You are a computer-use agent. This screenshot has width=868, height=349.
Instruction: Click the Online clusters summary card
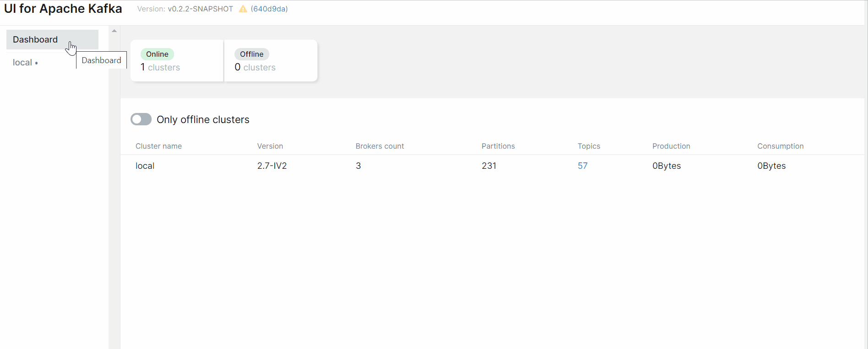(176, 60)
